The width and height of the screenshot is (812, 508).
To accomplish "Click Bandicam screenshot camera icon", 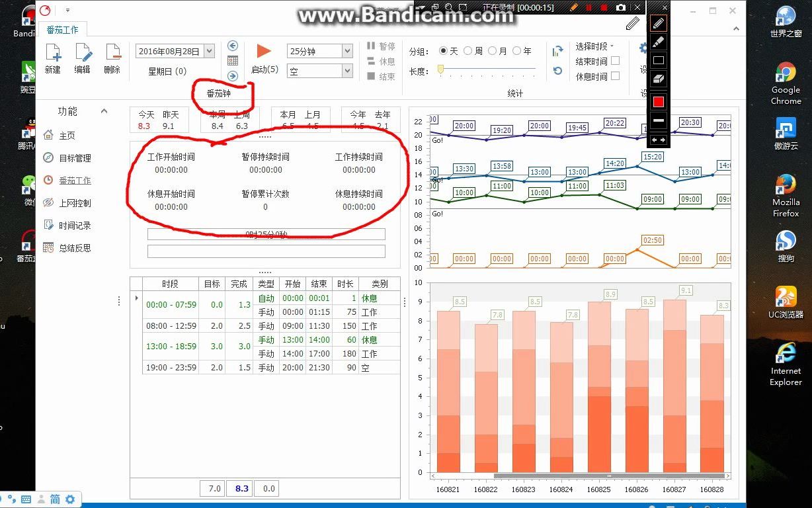I will tap(621, 7).
